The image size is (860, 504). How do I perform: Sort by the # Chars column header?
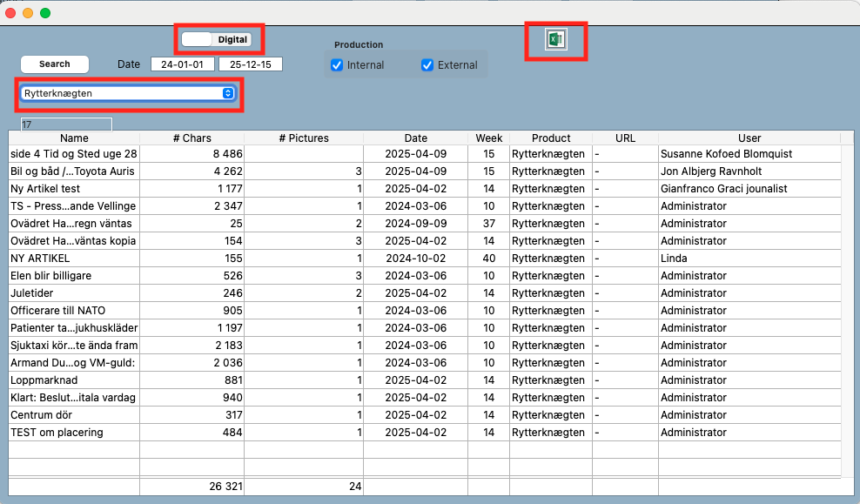coord(191,138)
